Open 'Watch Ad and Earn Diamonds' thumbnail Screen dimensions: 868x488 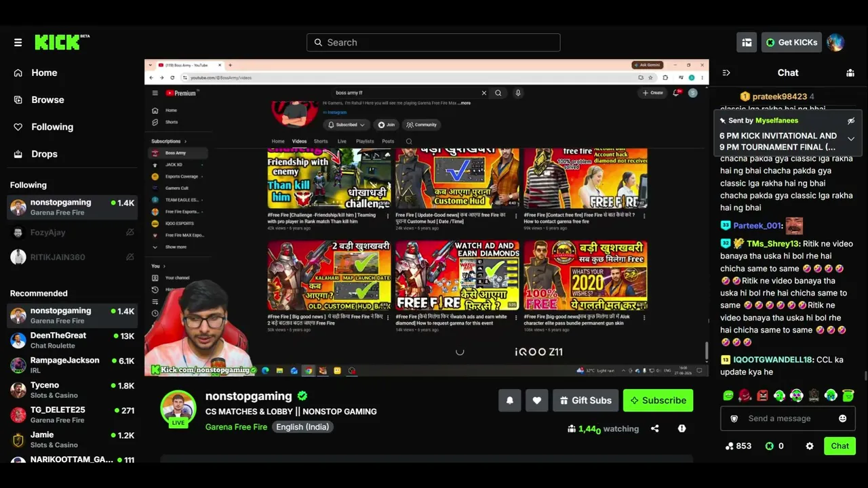pyautogui.click(x=458, y=275)
